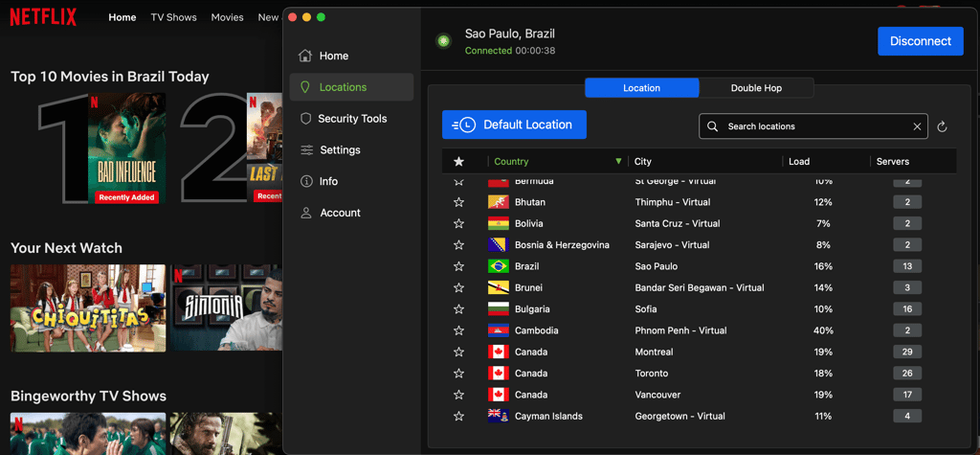Open Movies in Netflix navigation
The height and width of the screenshot is (455, 980).
coord(228,17)
